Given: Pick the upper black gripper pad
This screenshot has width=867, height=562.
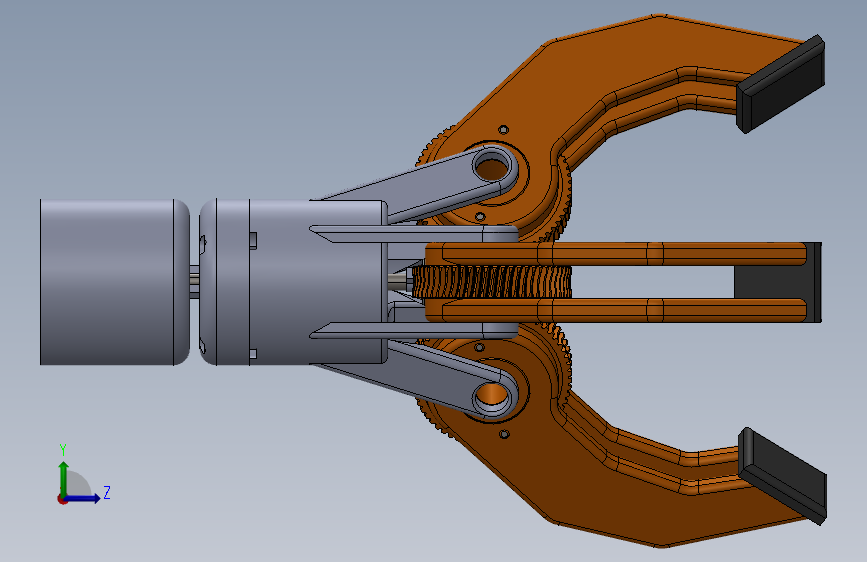Looking at the screenshot, I should point(781,84).
